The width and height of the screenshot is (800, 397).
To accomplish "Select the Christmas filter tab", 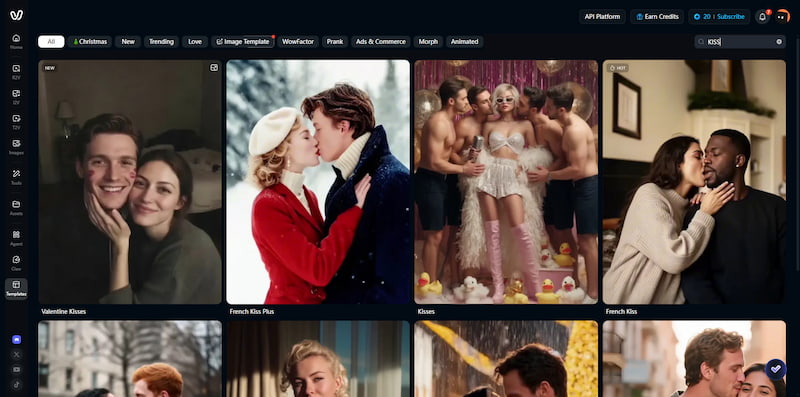I will pyautogui.click(x=90, y=42).
